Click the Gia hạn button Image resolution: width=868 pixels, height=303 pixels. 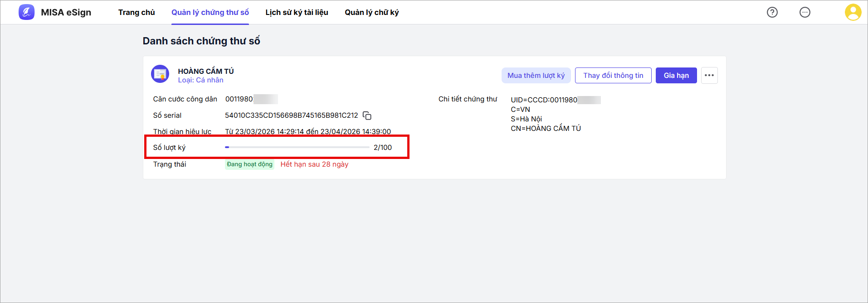coord(676,75)
